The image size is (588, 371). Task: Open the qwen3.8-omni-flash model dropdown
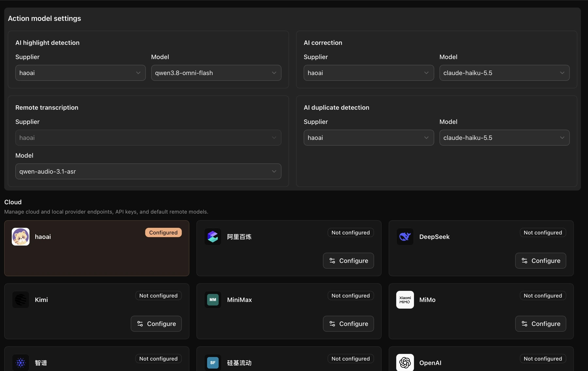coord(216,73)
